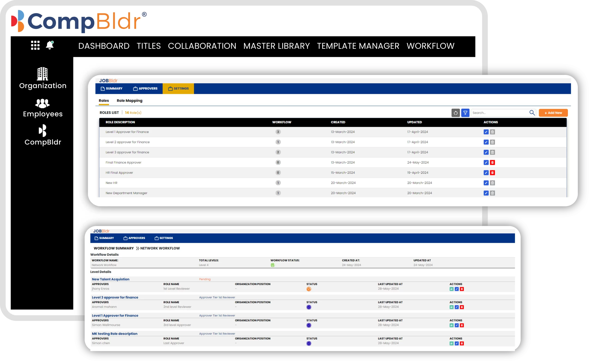Click assign-user icon for Simon chen
The width and height of the screenshot is (592, 364).
click(452, 344)
